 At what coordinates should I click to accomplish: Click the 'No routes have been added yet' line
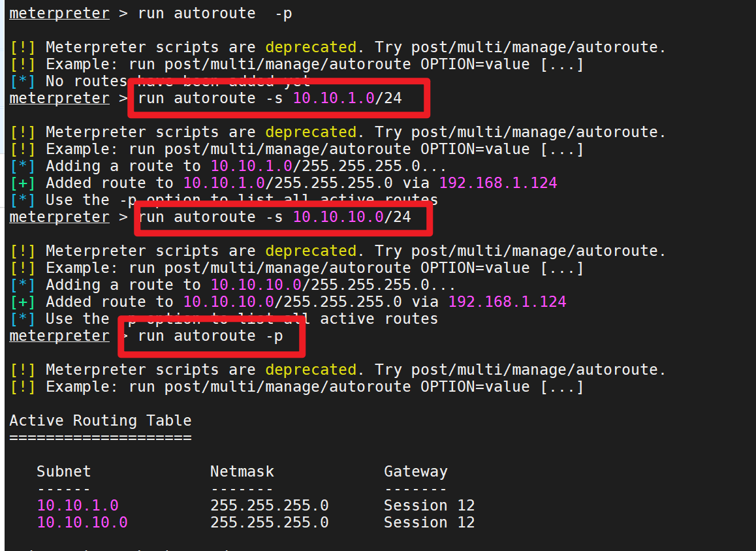(160, 82)
